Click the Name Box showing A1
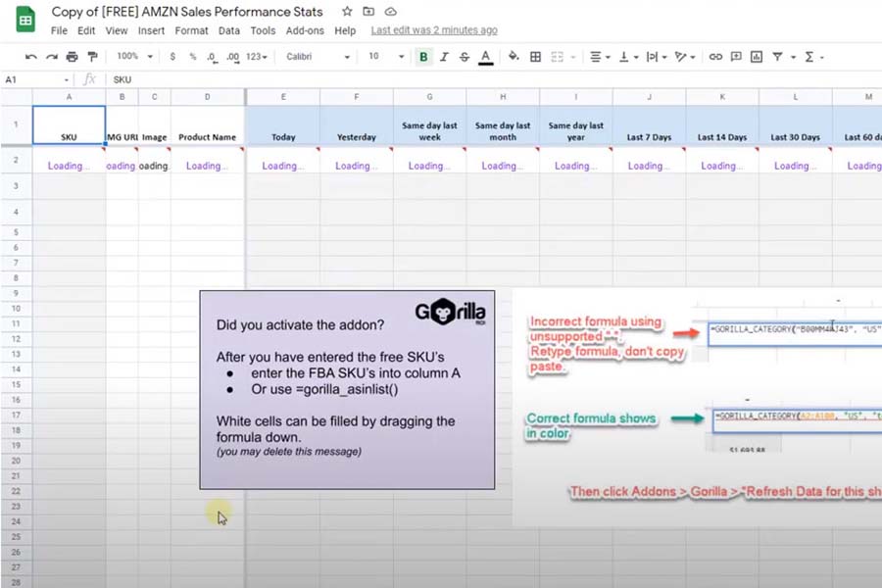The height and width of the screenshot is (588, 882). coord(36,79)
